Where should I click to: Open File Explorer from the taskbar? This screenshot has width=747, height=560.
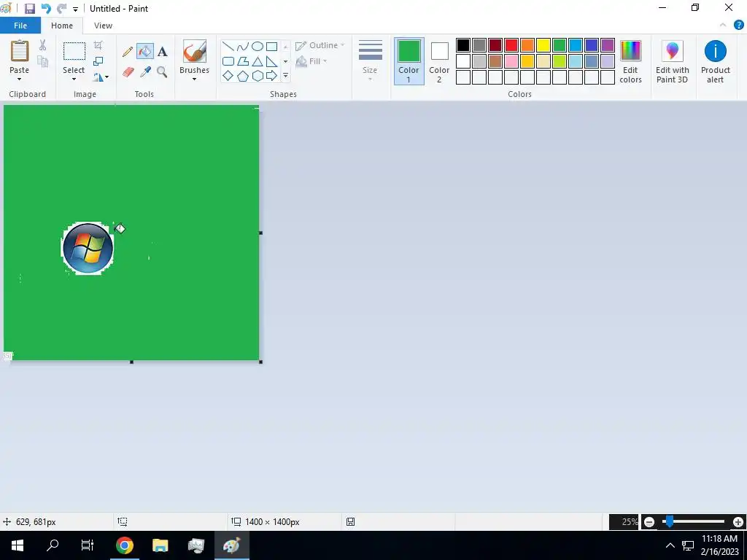160,545
